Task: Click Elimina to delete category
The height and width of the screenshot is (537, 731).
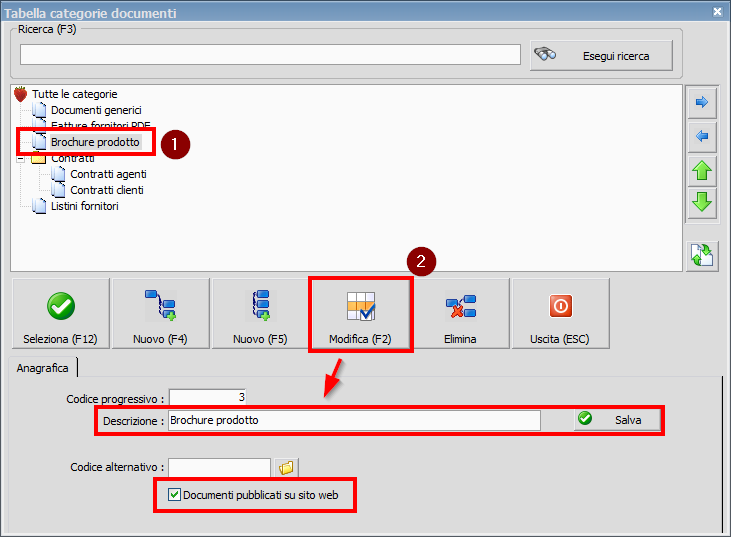Action: click(x=460, y=314)
